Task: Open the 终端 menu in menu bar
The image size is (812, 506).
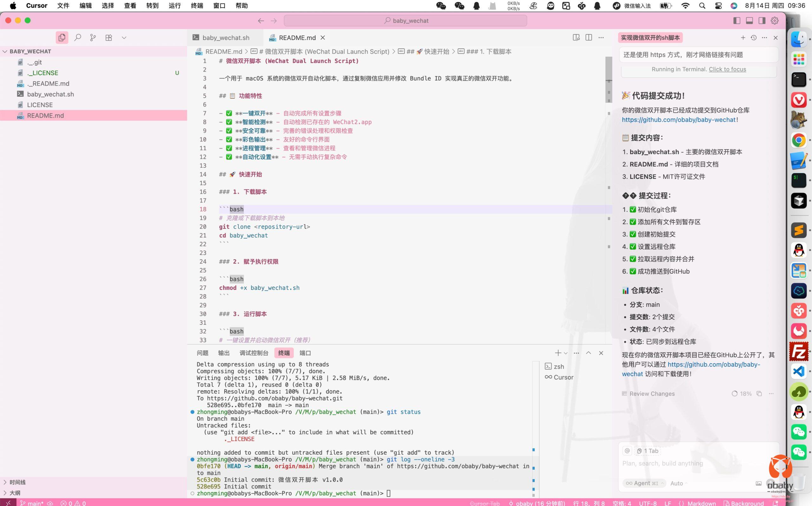Action: click(x=197, y=6)
